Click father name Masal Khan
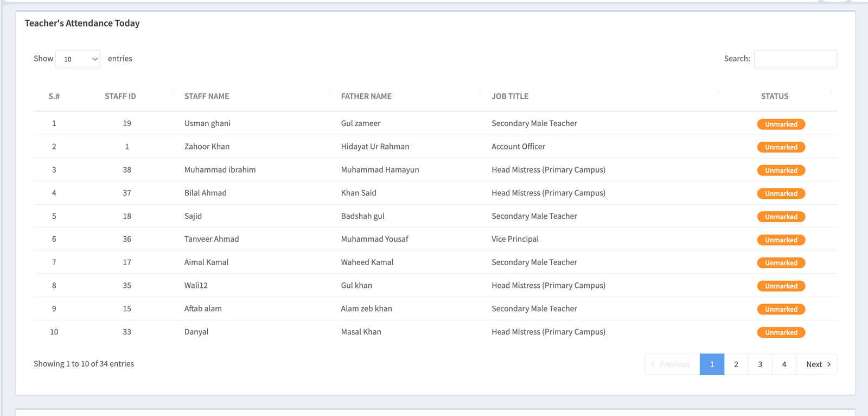This screenshot has width=868, height=416. 361,332
